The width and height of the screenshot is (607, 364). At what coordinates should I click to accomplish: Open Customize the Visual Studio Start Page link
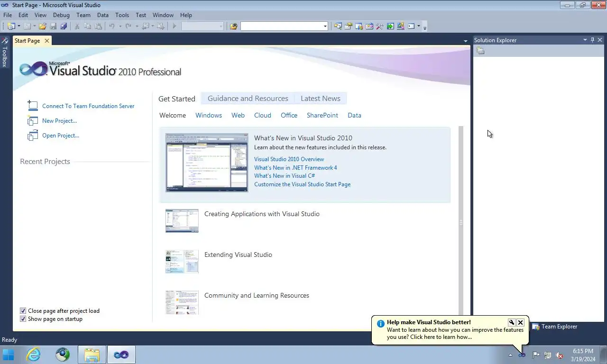[x=303, y=184]
